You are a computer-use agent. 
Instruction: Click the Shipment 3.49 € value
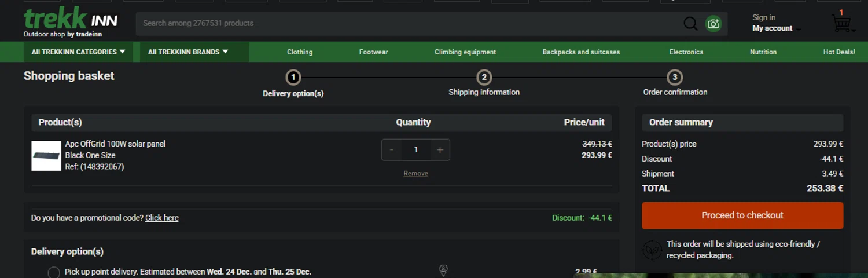pos(833,174)
